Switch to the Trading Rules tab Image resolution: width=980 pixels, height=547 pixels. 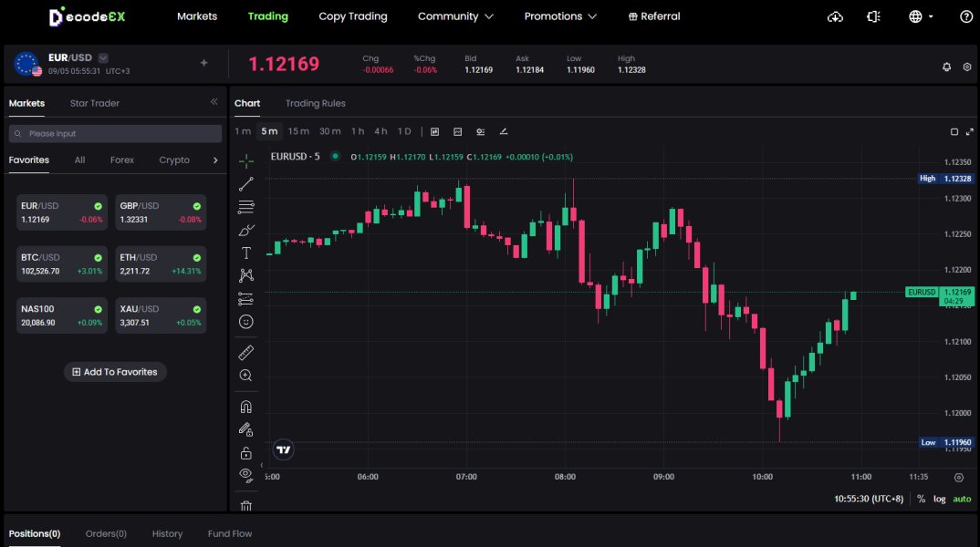tap(315, 103)
